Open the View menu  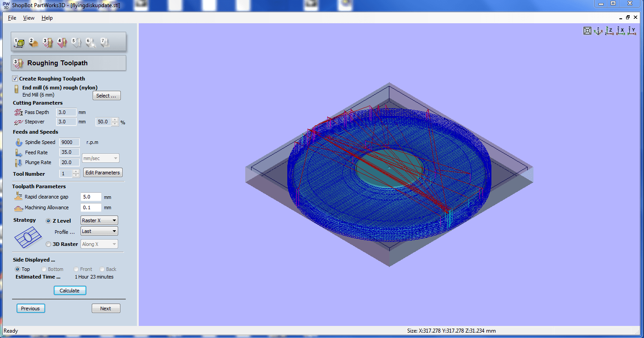tap(29, 18)
